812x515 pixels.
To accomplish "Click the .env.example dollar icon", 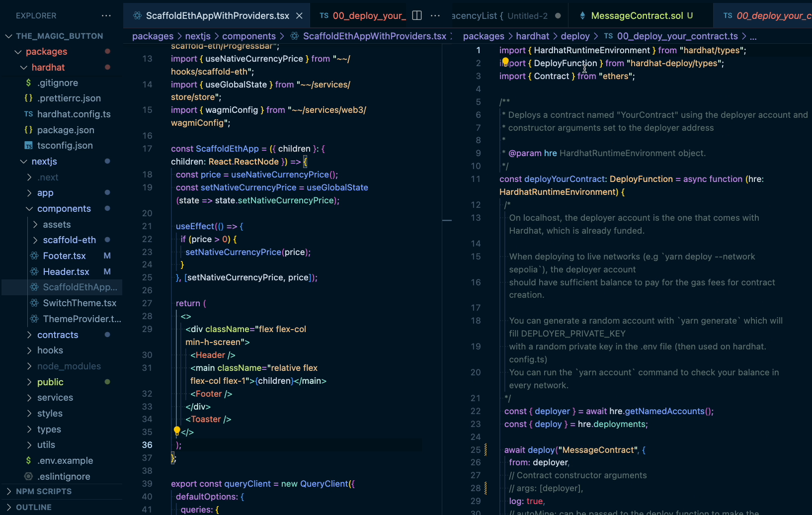I will tap(28, 460).
